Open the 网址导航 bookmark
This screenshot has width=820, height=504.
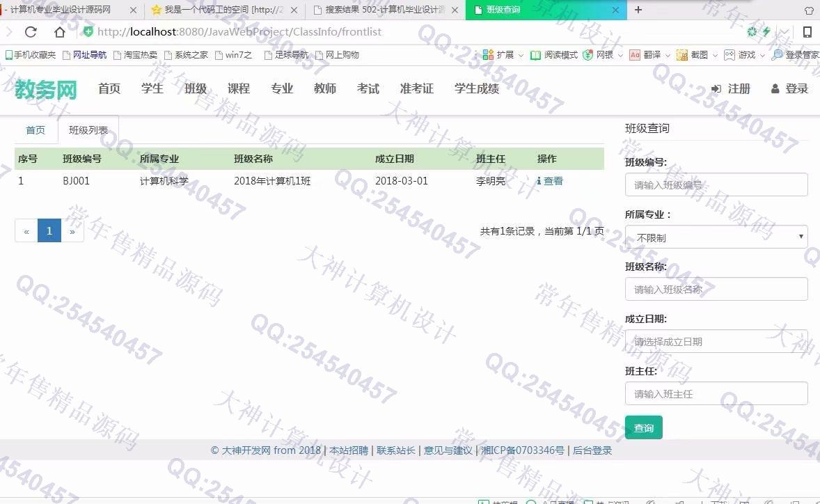pyautogui.click(x=84, y=55)
